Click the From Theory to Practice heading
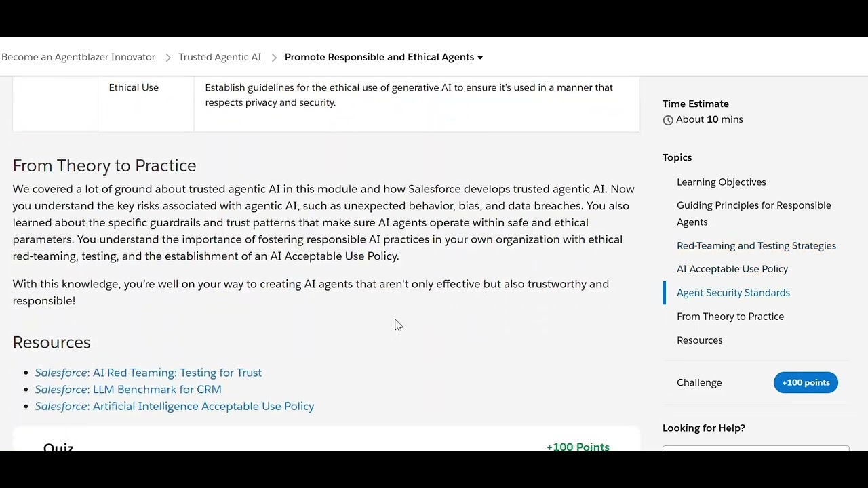This screenshot has width=868, height=488. 104,165
